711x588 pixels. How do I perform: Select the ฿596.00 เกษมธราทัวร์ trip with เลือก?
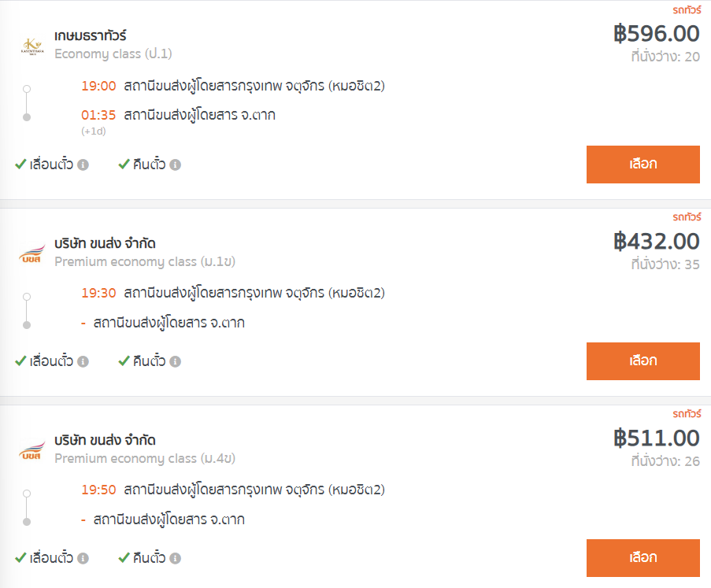[x=643, y=165]
